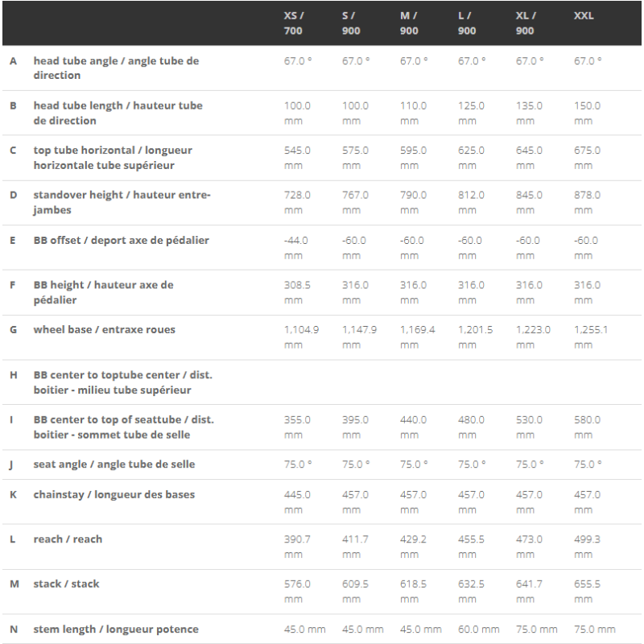Click the BB center to toptube center label
This screenshot has width=644, height=644.
click(123, 382)
